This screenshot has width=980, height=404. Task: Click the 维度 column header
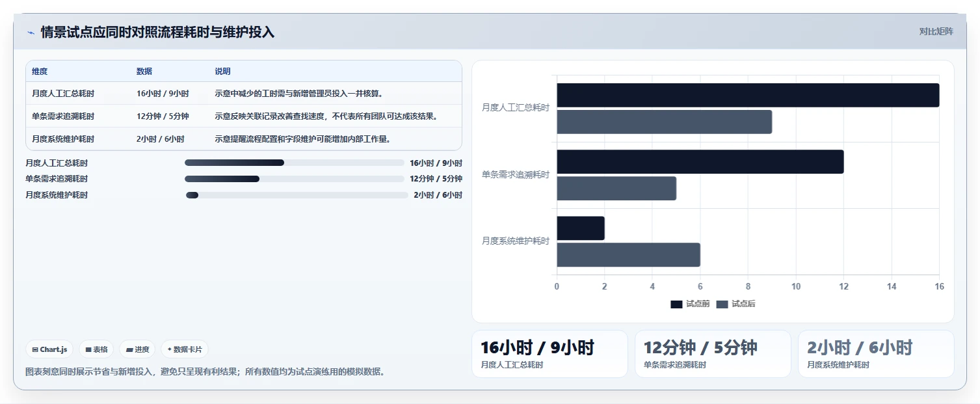click(x=40, y=72)
